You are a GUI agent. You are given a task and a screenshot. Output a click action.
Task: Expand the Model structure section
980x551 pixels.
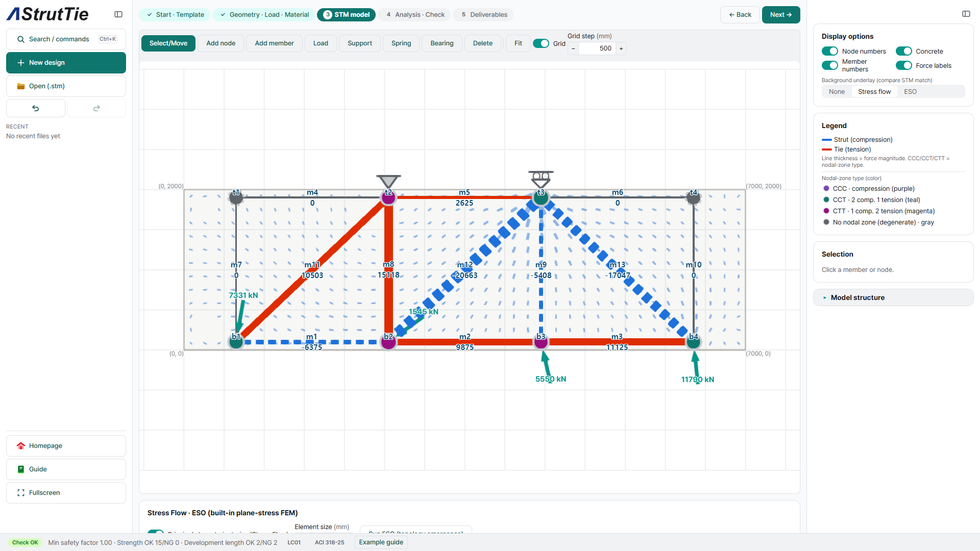[x=893, y=297]
